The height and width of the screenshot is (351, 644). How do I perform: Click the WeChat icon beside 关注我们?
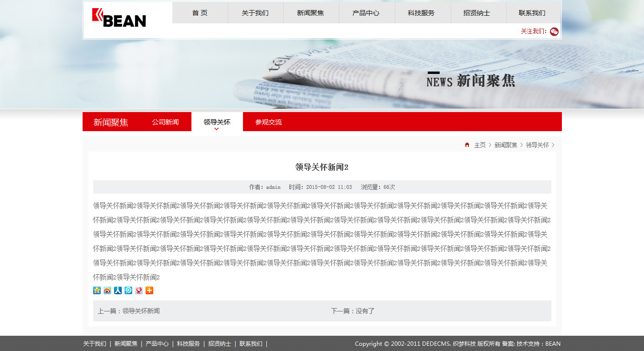click(x=554, y=31)
